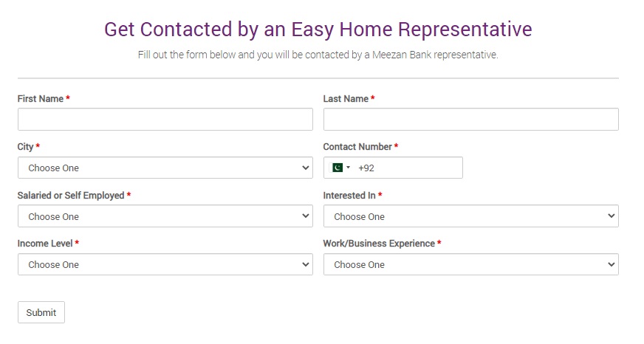Click the Get Contacted page heading
644x344 pixels.
click(x=318, y=30)
